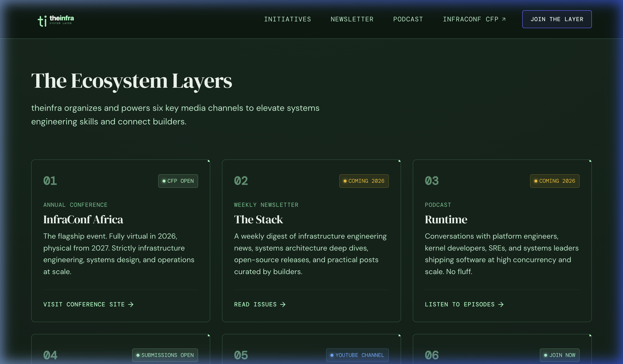The width and height of the screenshot is (623, 364).
Task: Open InfraConf CFP external link
Action: click(x=474, y=19)
